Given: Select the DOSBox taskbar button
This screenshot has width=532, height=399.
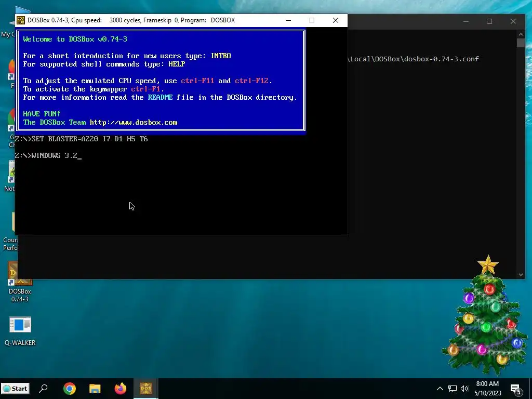Looking at the screenshot, I should coord(146,389).
